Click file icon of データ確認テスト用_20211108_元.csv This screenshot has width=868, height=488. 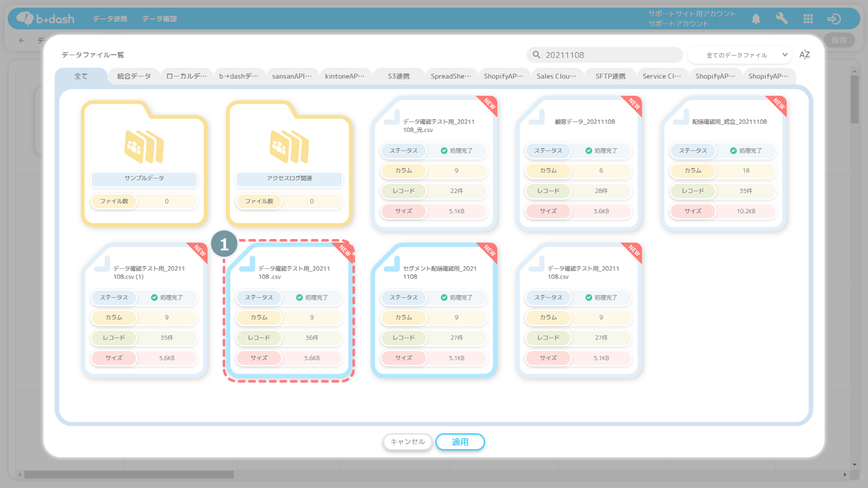point(392,118)
